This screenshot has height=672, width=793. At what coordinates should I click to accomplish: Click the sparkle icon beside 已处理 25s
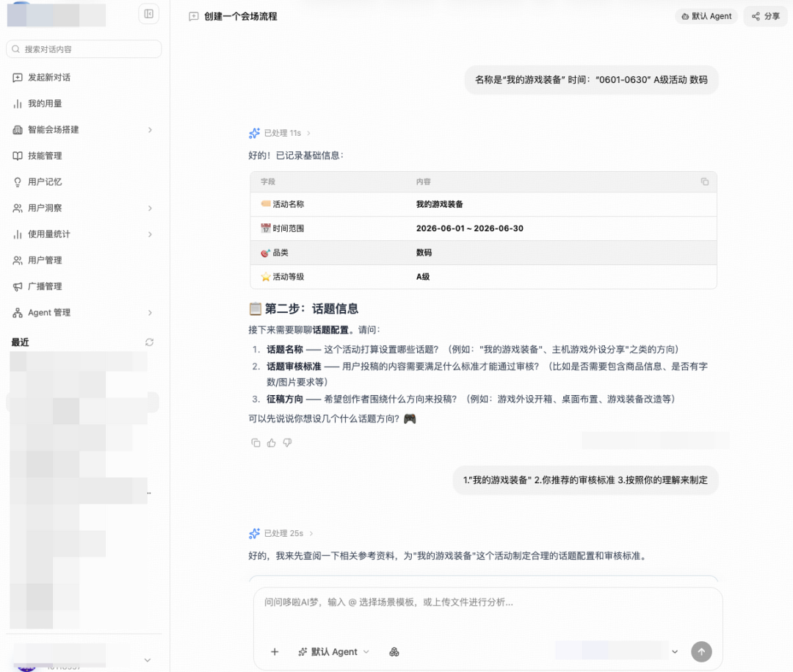tap(254, 533)
